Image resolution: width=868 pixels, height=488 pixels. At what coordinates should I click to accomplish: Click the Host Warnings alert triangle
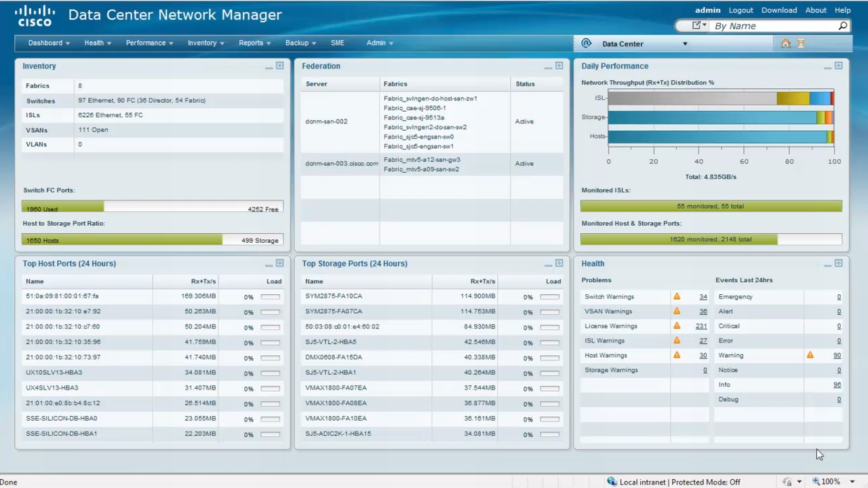point(677,354)
